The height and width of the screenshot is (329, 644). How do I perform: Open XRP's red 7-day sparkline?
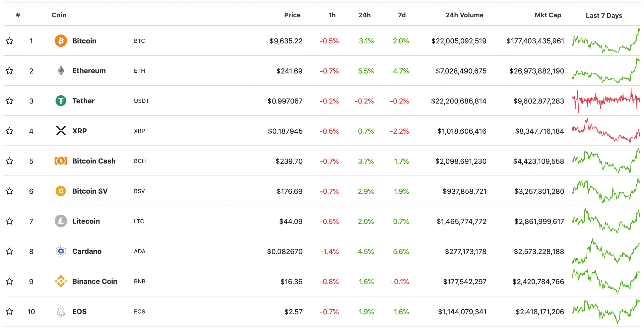point(606,131)
